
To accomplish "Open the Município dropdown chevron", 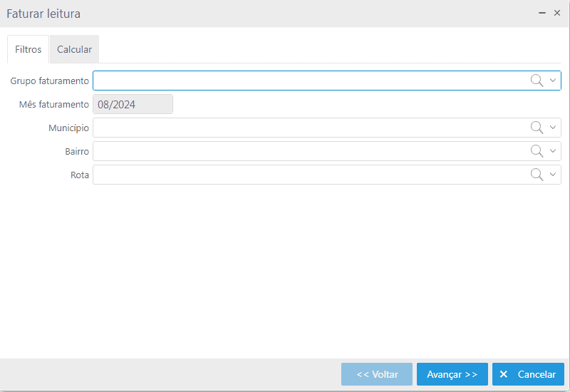I will 553,128.
